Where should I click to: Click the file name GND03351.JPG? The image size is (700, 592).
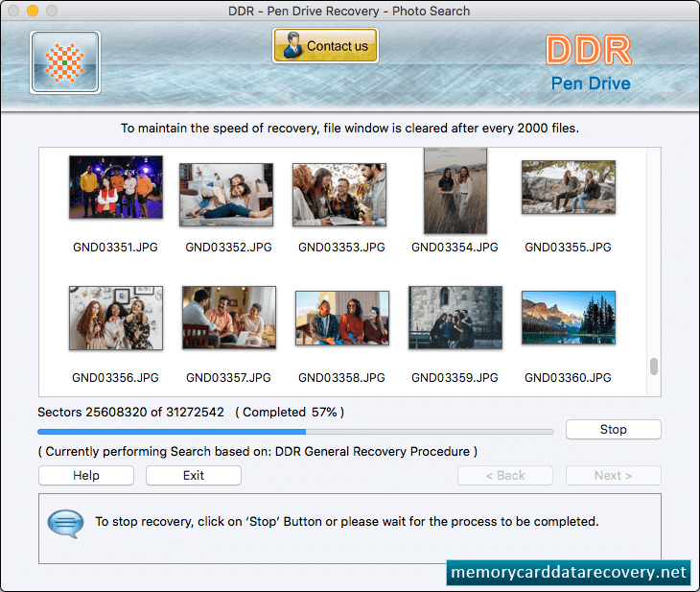point(115,248)
